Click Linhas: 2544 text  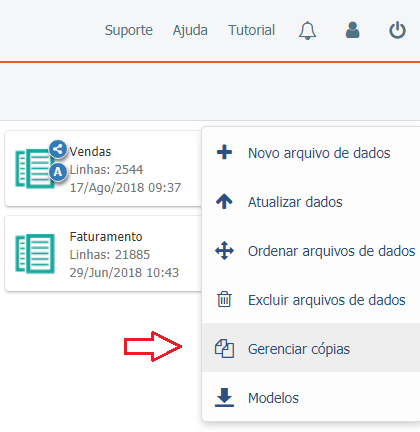coord(106,170)
